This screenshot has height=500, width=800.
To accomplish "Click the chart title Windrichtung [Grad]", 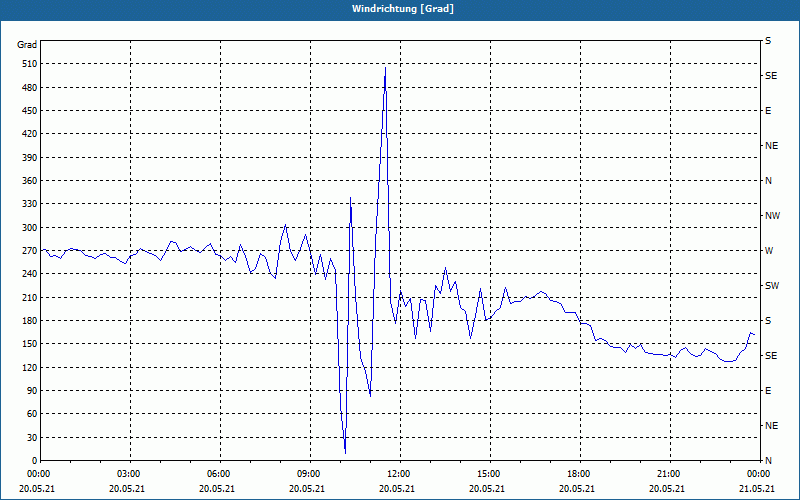I will [x=403, y=9].
